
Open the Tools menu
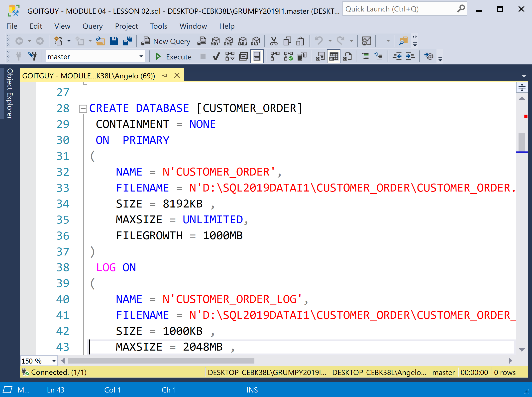coord(158,26)
